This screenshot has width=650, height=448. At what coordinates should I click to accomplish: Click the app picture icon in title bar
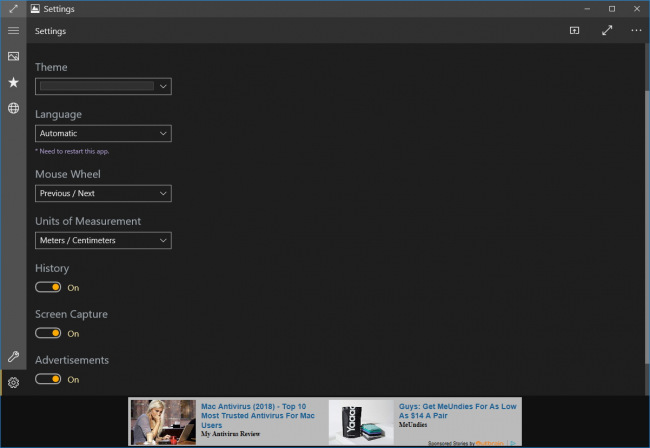pyautogui.click(x=35, y=9)
